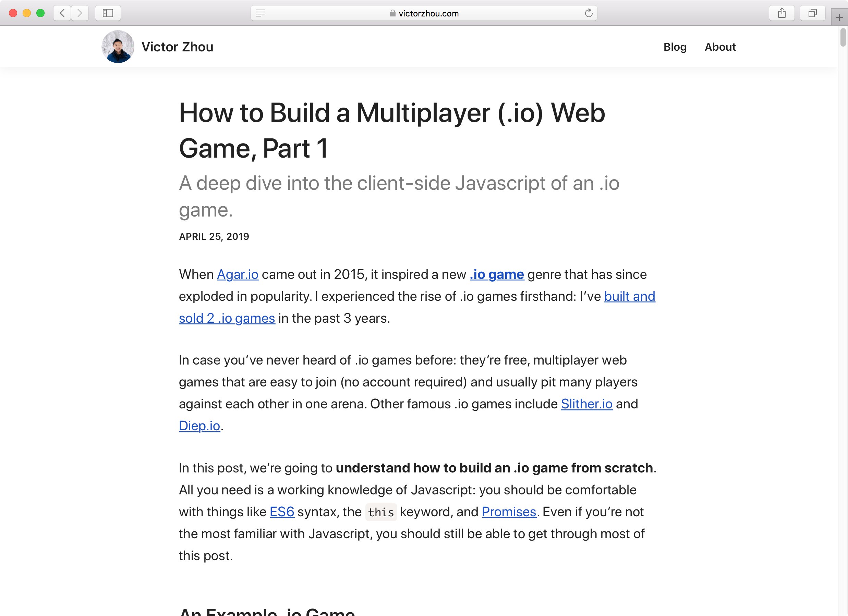Screen dimensions: 848x616
Task: Click the article title heading
Action: tap(392, 131)
